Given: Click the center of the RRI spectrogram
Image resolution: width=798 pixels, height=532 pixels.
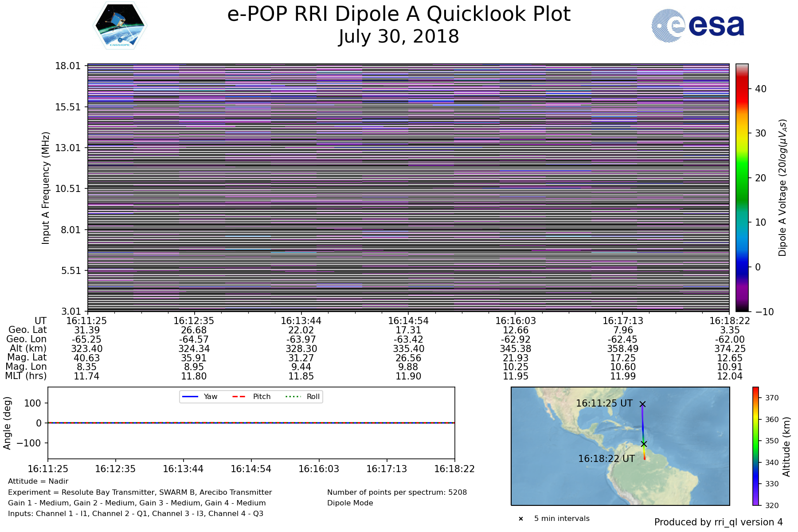Looking at the screenshot, I should [x=408, y=188].
